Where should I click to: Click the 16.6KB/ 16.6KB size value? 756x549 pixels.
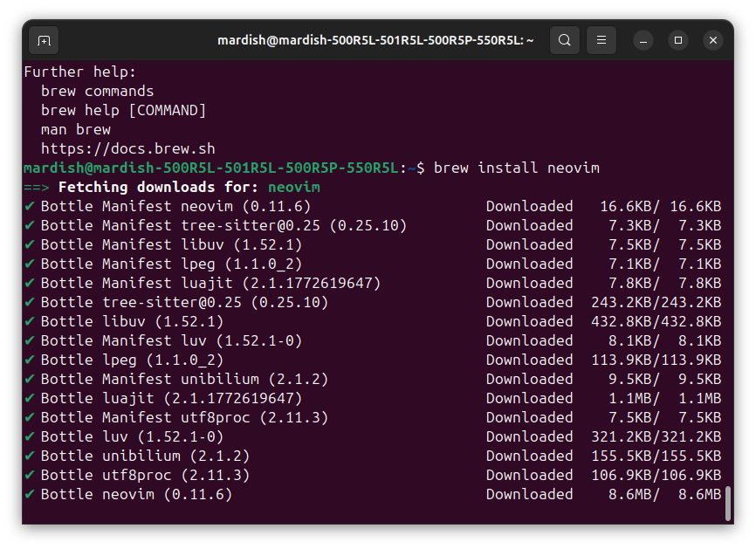pyautogui.click(x=661, y=206)
